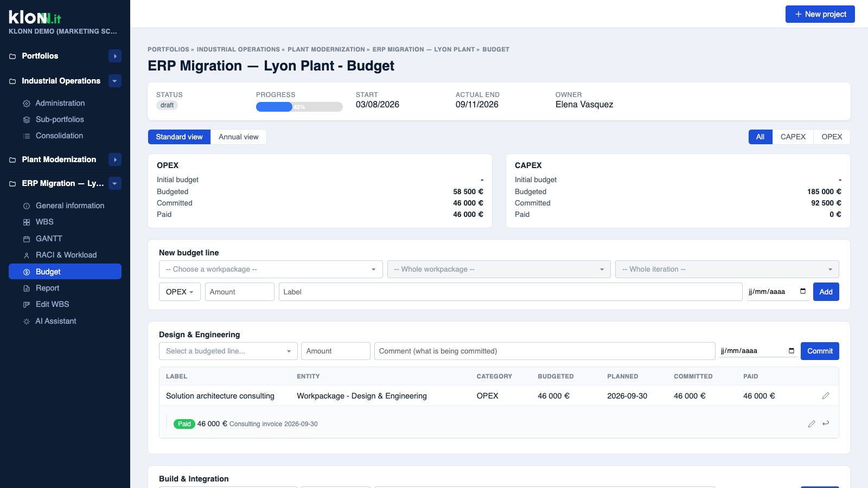This screenshot has width=868, height=488.
Task: Edit the Solution architecture consulting line pencil
Action: (x=826, y=396)
